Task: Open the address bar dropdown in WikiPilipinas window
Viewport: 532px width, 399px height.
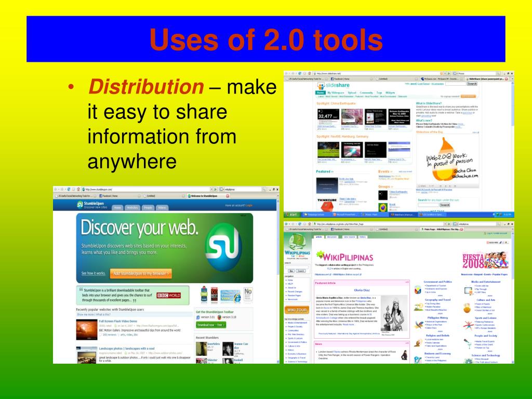Action: pos(445,224)
